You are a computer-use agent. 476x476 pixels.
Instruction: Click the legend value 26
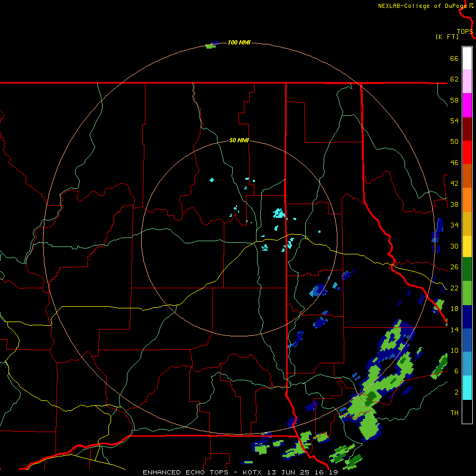click(454, 267)
